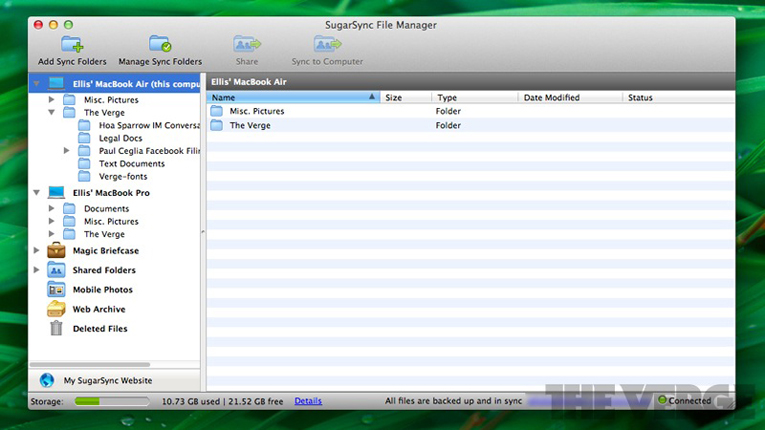Click the Share toolbar icon

pyautogui.click(x=247, y=44)
